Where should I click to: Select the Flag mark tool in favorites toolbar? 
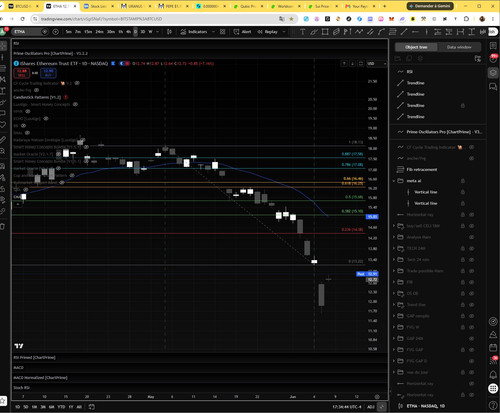(347, 32)
